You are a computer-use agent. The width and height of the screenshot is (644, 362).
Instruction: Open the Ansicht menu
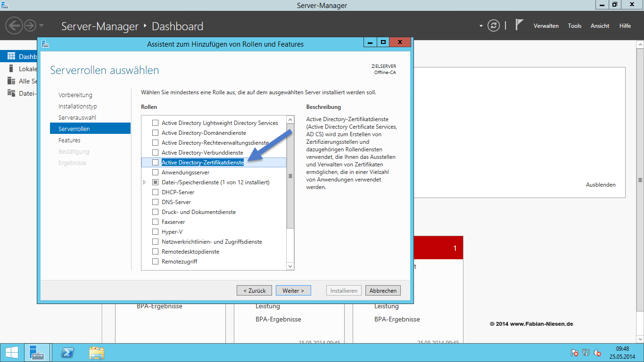600,26
